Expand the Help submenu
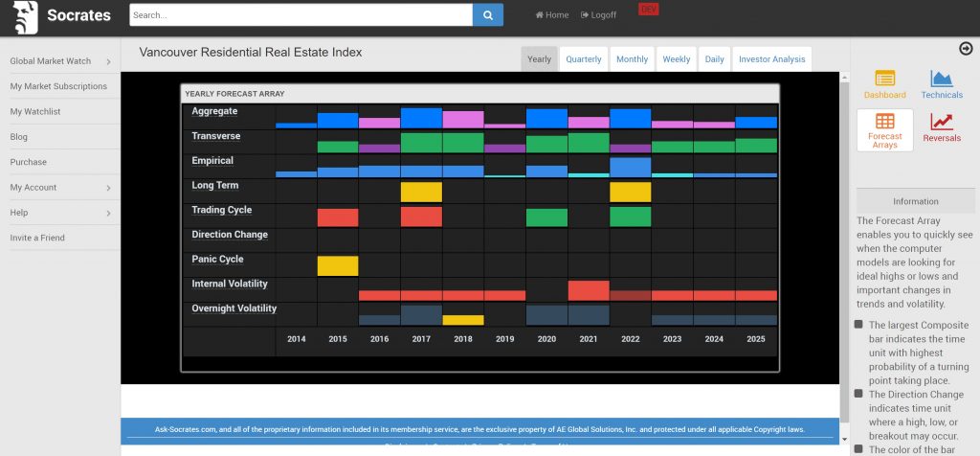980x456 pixels. (x=59, y=213)
